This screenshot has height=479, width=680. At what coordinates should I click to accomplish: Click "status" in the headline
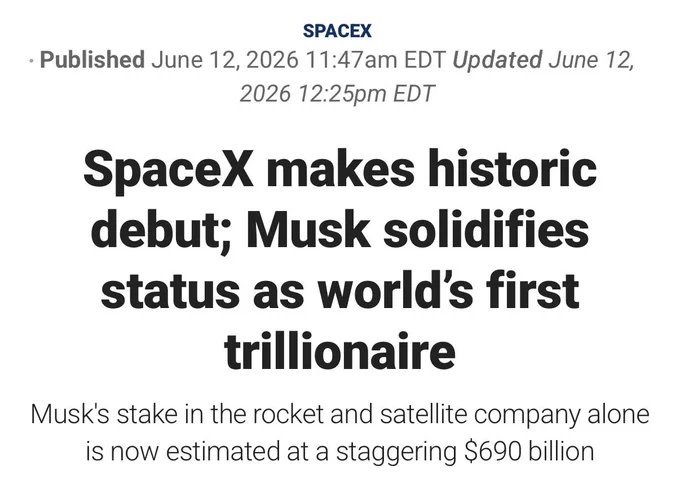(170, 290)
